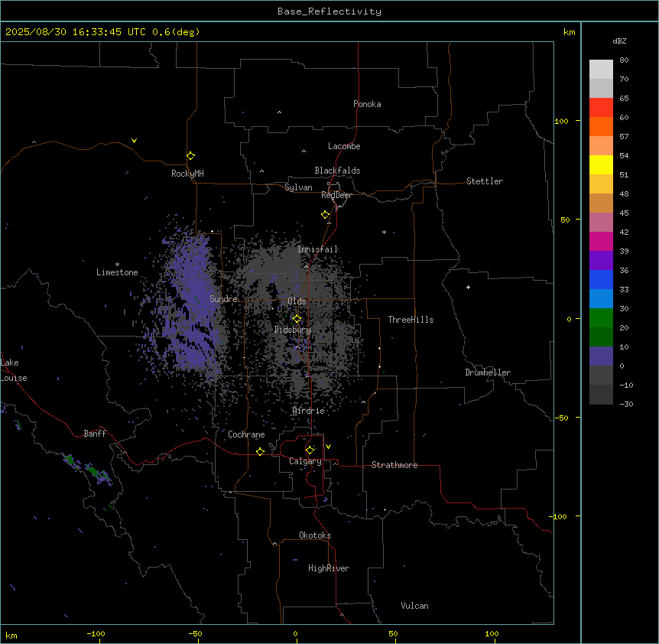659x644 pixels.
Task: Select the 80 value in dBZ legend
Action: click(x=624, y=60)
